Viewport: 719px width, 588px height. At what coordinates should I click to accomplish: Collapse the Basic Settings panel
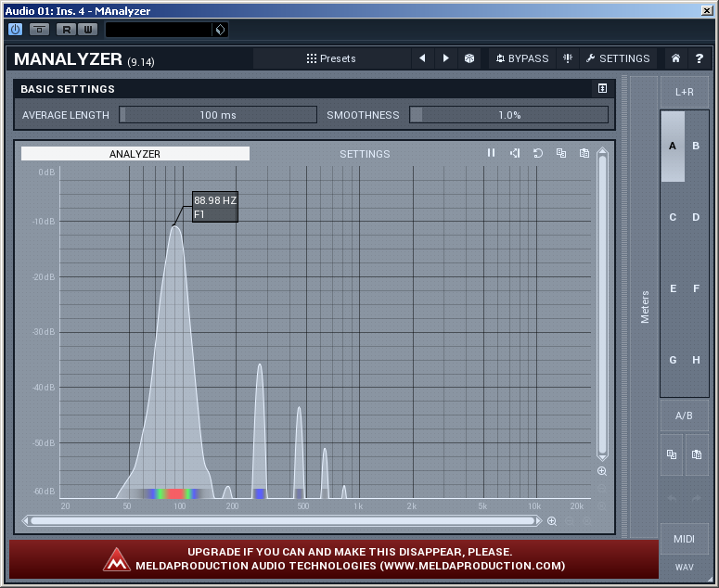pos(602,88)
